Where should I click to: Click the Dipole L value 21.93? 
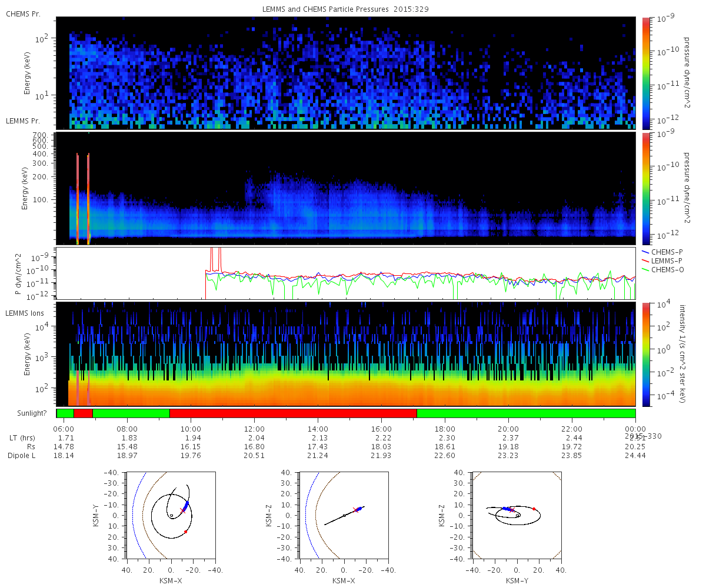coord(381,456)
